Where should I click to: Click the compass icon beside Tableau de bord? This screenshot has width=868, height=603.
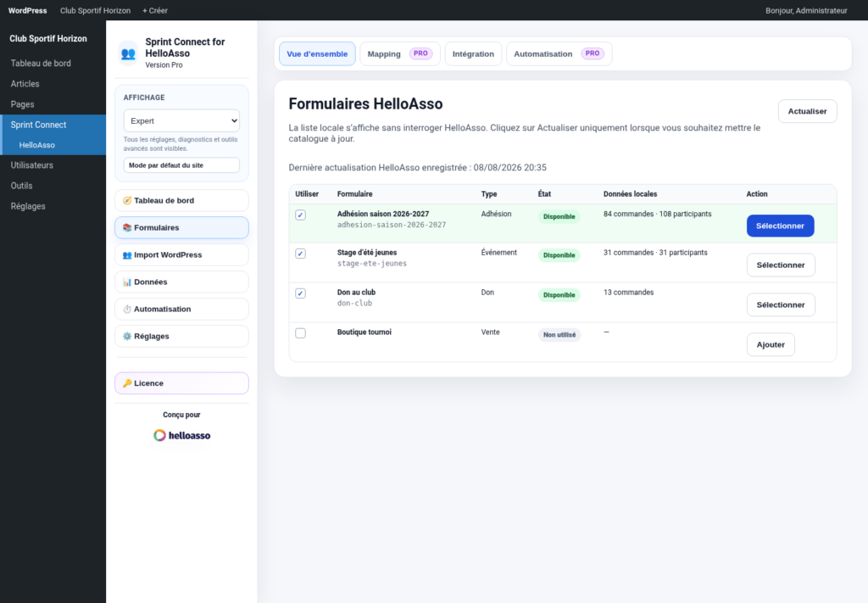point(127,200)
